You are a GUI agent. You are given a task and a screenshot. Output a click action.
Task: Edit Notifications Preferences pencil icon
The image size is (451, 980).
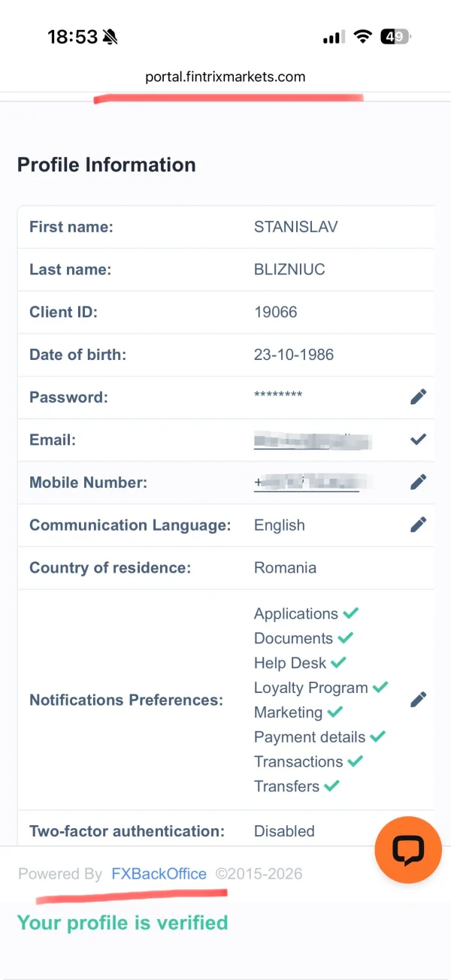point(418,700)
